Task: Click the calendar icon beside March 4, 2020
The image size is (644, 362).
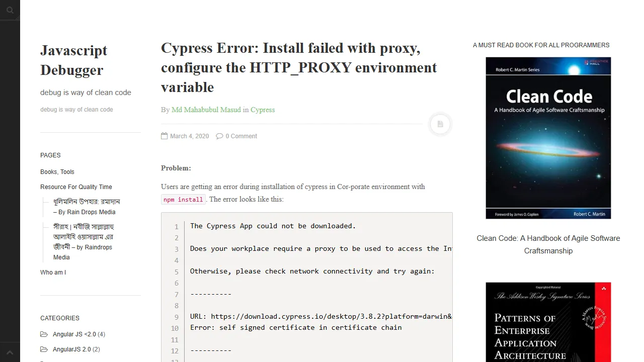Action: tap(164, 136)
